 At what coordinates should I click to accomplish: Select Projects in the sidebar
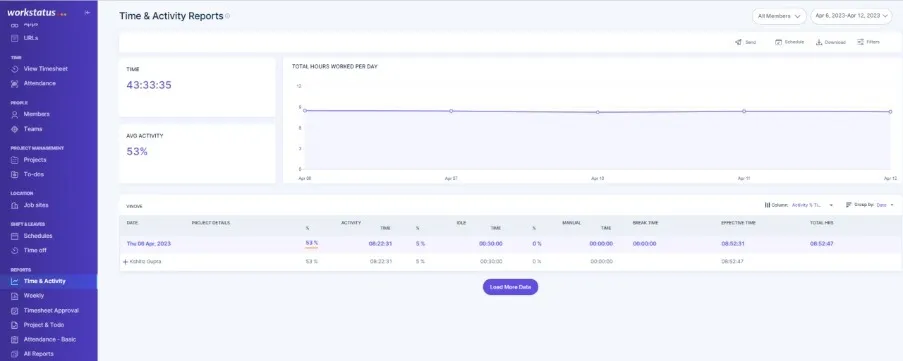[x=35, y=159]
